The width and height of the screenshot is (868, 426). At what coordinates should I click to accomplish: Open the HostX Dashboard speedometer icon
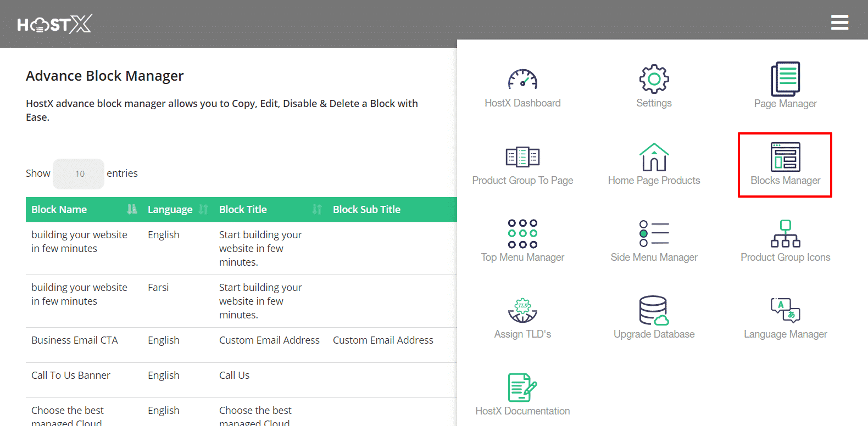pyautogui.click(x=522, y=80)
